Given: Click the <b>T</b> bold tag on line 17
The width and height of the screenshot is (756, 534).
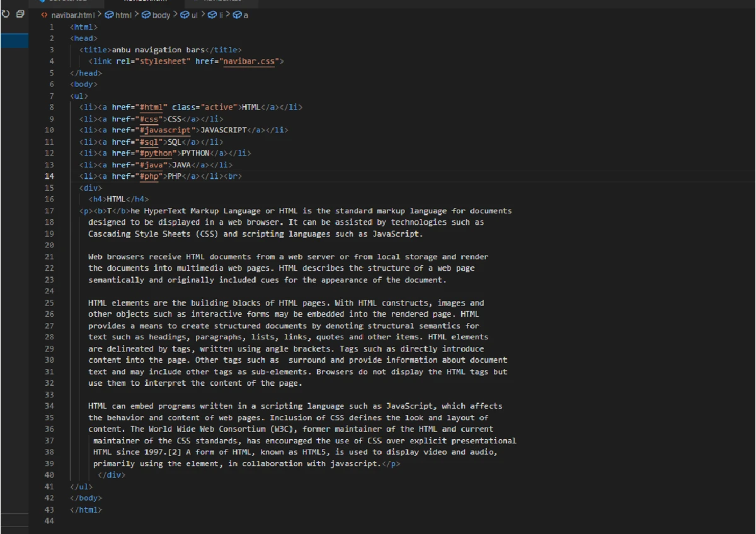Looking at the screenshot, I should pos(112,211).
